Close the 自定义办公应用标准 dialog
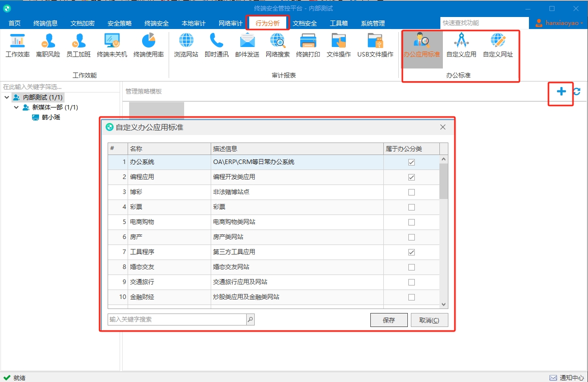The height and width of the screenshot is (382, 588). click(443, 127)
